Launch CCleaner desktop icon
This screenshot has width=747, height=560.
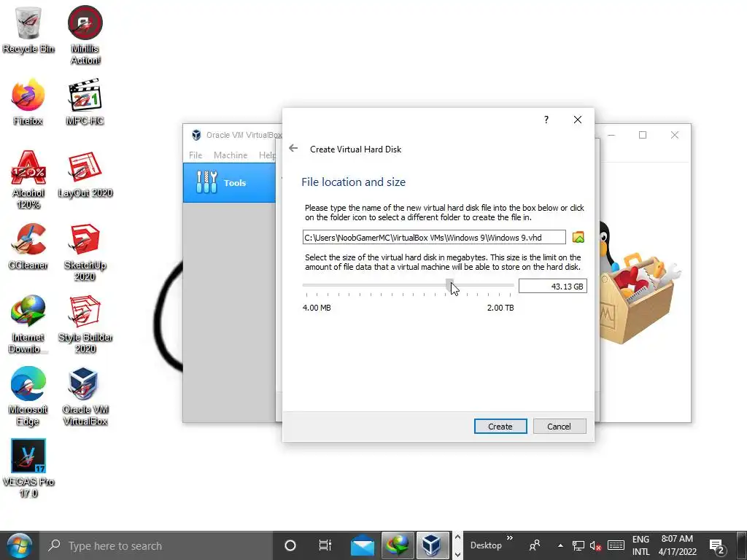[x=28, y=246]
